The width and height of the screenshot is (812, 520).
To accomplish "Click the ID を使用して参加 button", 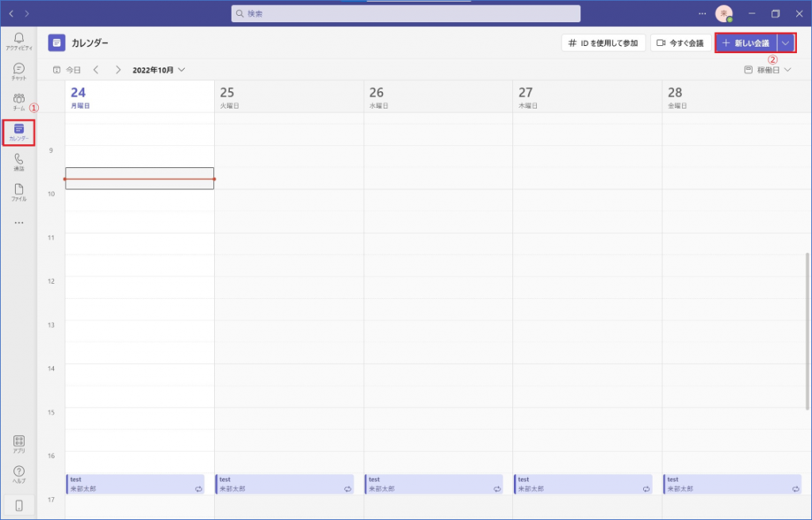I will click(x=603, y=43).
